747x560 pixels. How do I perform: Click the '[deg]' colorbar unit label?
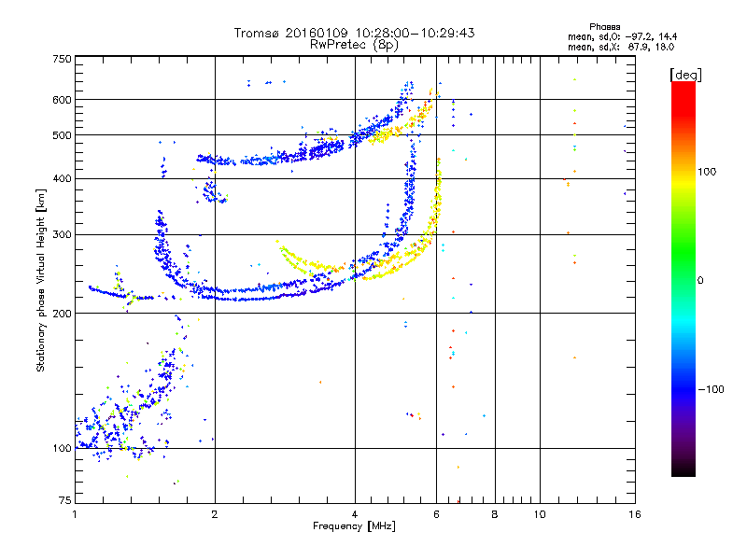pos(685,76)
